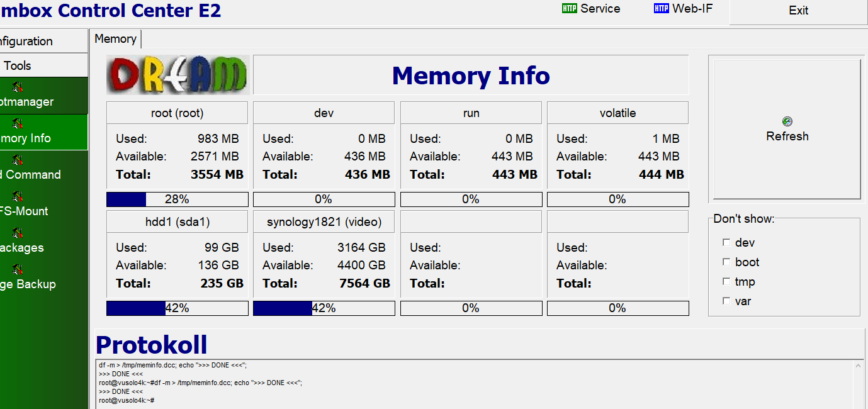Select the Memory Info sidebar icon

[18, 124]
